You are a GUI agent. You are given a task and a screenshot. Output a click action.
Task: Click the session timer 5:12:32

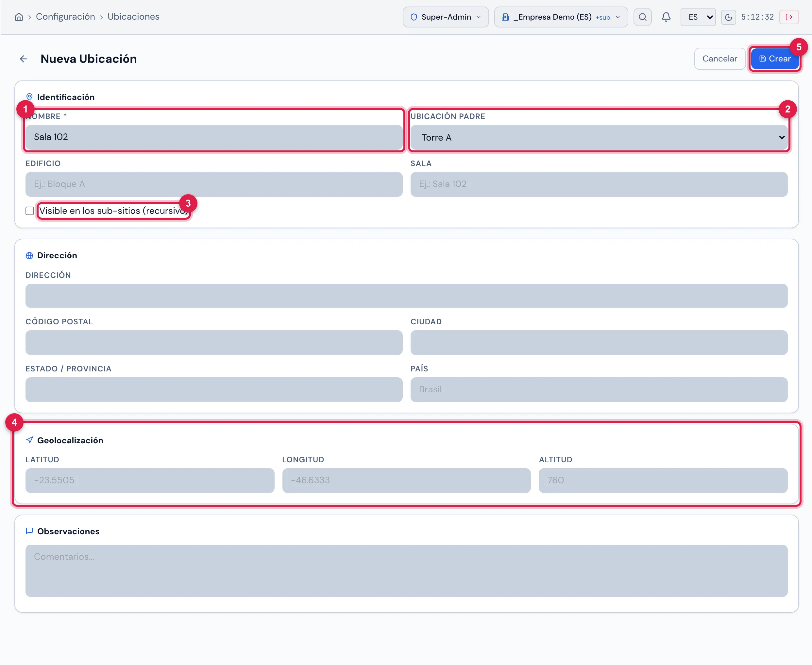tap(757, 17)
